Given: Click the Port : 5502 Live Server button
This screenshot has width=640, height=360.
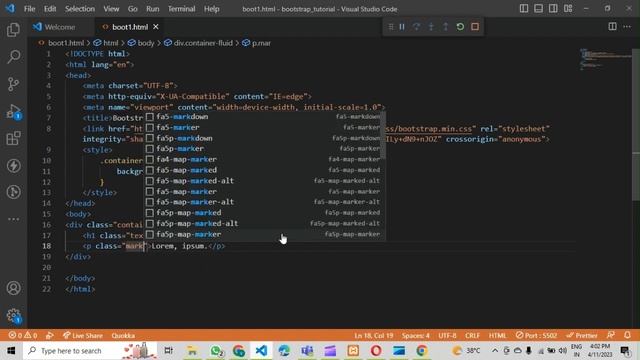Looking at the screenshot, I should (x=536, y=336).
